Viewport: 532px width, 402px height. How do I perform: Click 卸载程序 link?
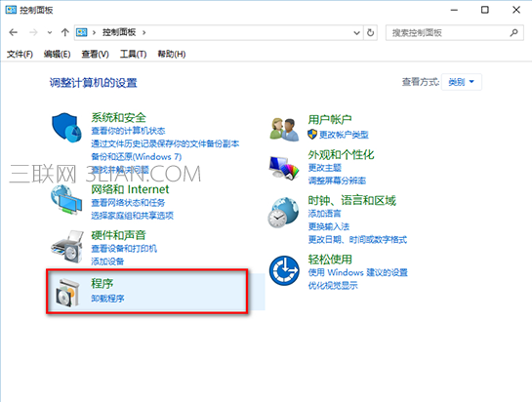click(x=107, y=299)
